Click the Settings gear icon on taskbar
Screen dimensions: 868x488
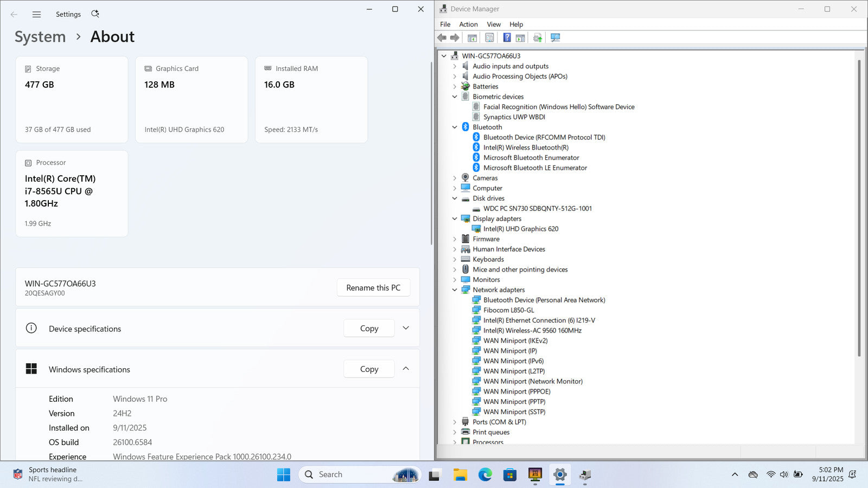point(560,474)
